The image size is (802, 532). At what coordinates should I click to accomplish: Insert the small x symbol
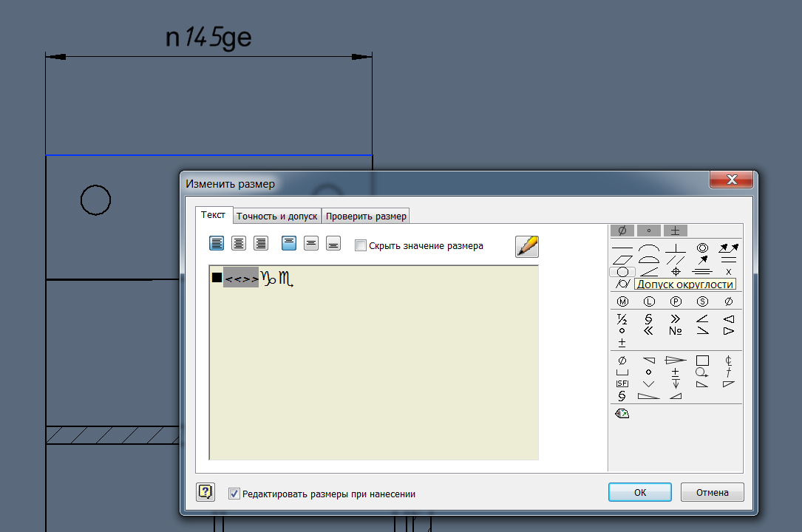(x=728, y=272)
